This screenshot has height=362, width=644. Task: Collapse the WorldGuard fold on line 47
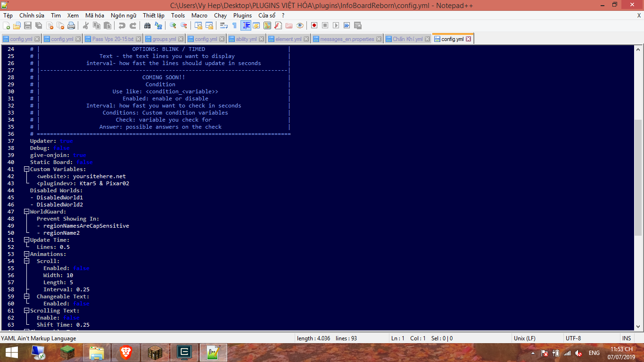coord(27,212)
